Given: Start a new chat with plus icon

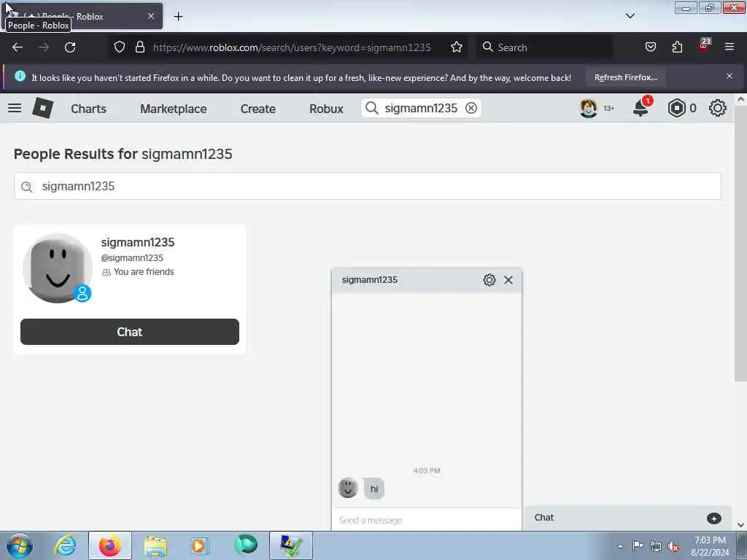Looking at the screenshot, I should coord(713,518).
